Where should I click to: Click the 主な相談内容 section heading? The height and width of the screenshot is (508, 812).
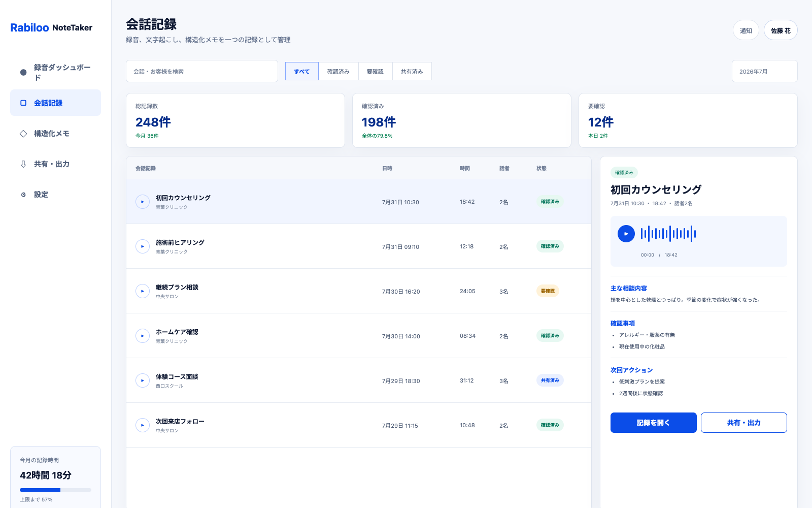(x=629, y=288)
